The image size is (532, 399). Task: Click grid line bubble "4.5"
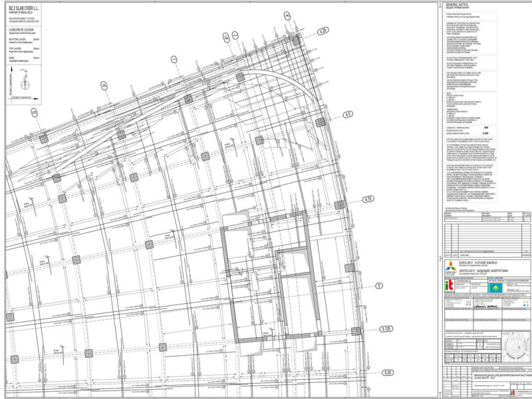(x=348, y=114)
